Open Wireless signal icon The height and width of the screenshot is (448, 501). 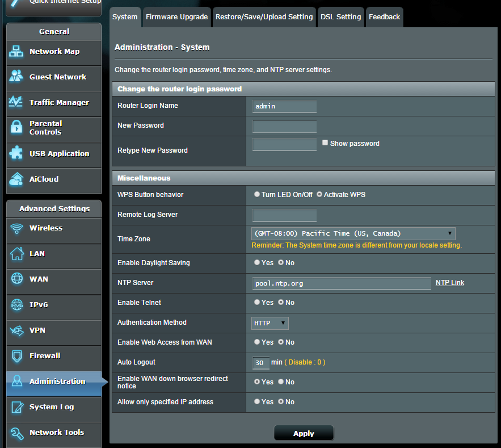click(x=16, y=228)
